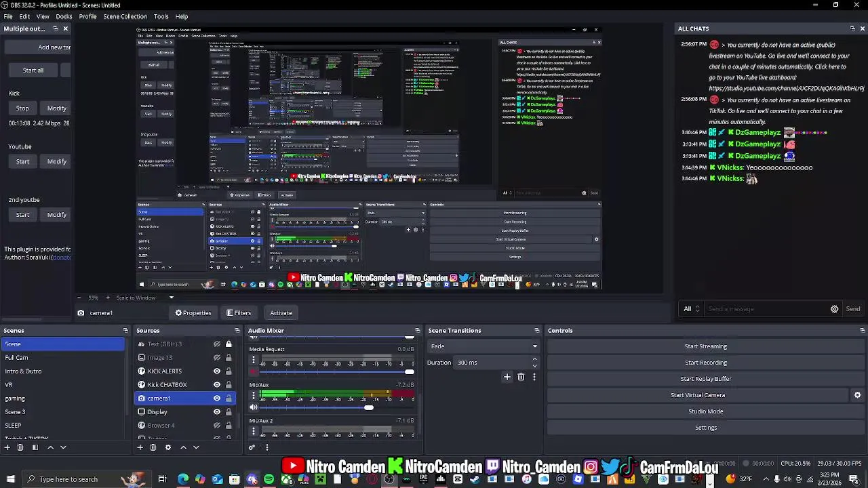Open camera1 Properties button
This screenshot has height=488, width=868.
click(193, 313)
